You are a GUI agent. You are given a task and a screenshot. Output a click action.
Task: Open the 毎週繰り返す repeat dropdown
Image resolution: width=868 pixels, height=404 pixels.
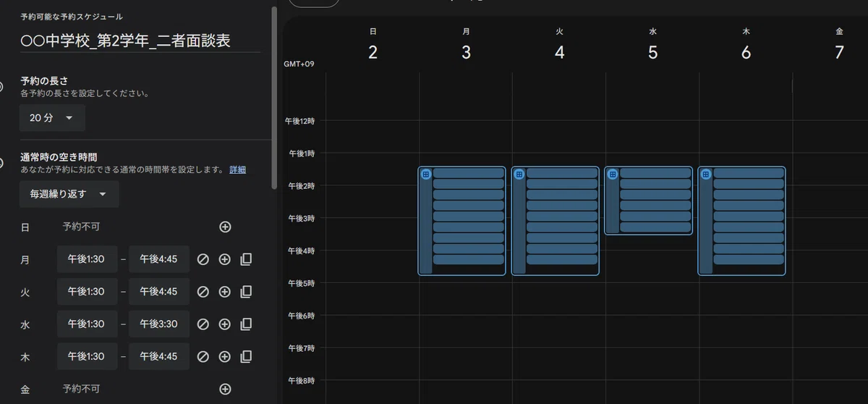click(69, 194)
